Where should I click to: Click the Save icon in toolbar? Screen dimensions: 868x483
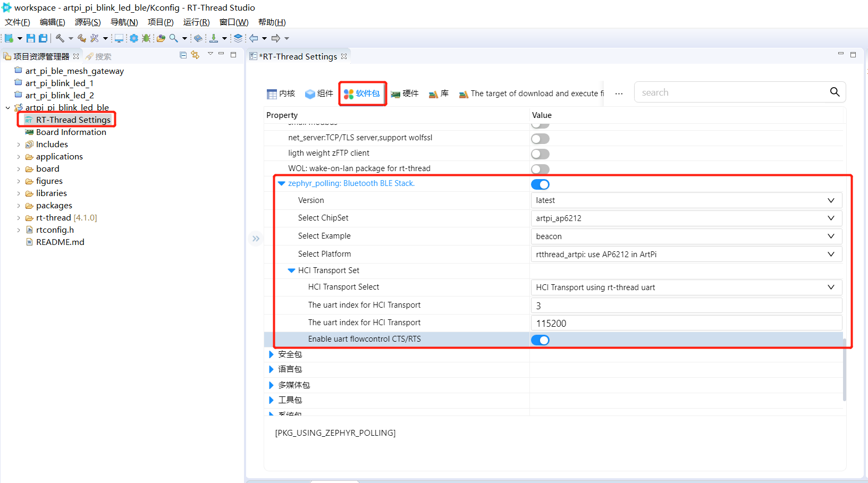click(x=31, y=38)
